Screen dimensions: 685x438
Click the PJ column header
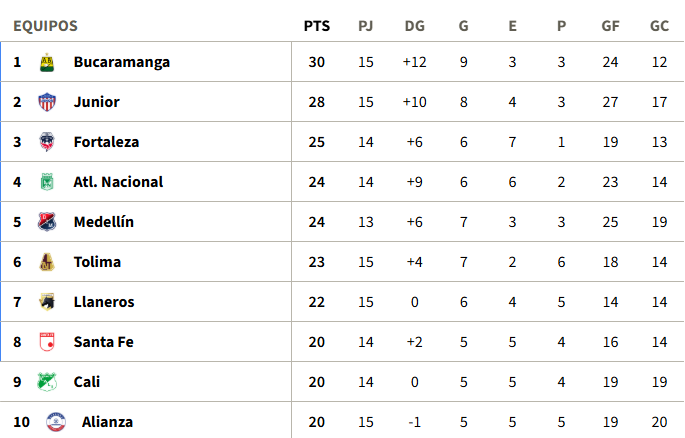366,26
